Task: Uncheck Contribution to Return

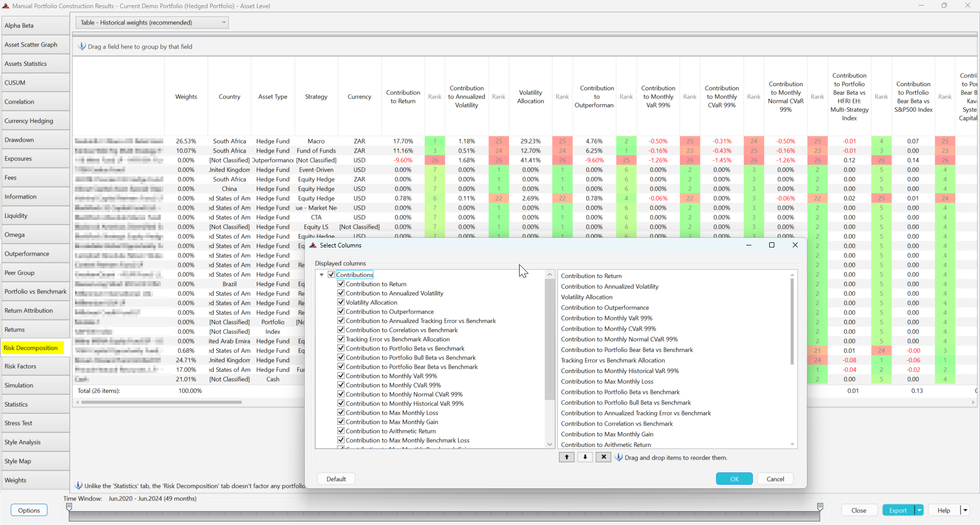Action: [x=340, y=284]
